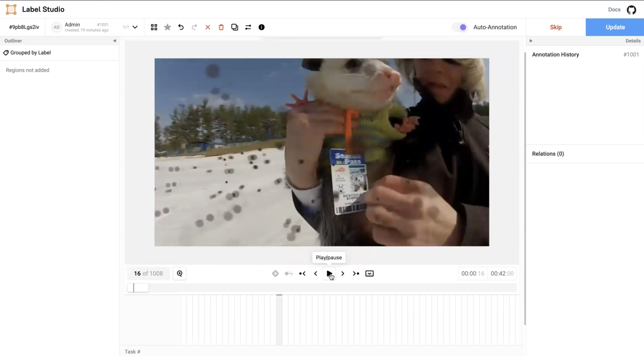Click the timeline seek bar handle
This screenshot has height=356, width=644.
138,288
